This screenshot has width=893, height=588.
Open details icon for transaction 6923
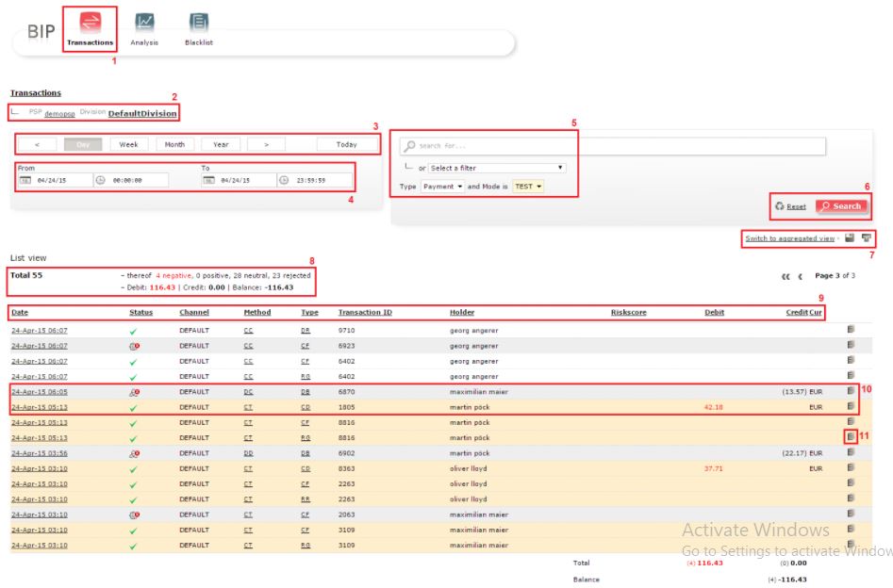coord(851,344)
